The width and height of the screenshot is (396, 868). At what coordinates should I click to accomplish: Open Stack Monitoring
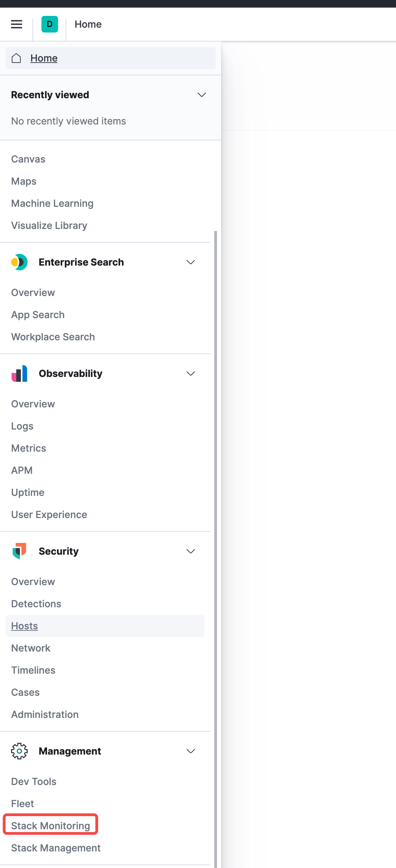coord(50,826)
